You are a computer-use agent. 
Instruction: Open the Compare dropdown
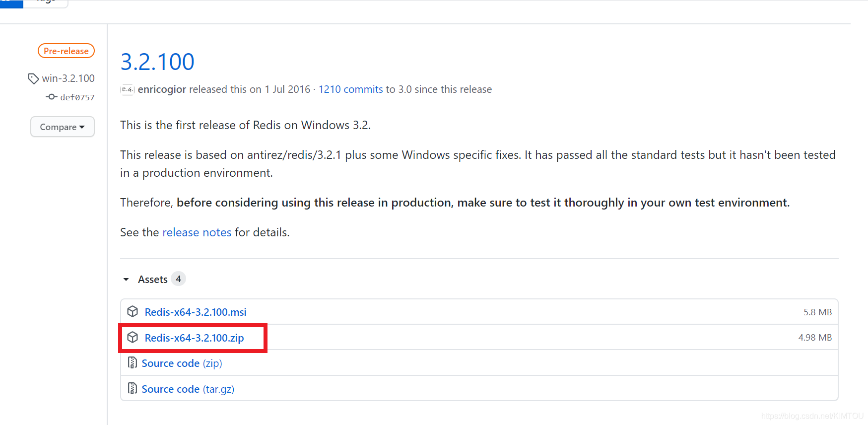(x=63, y=127)
